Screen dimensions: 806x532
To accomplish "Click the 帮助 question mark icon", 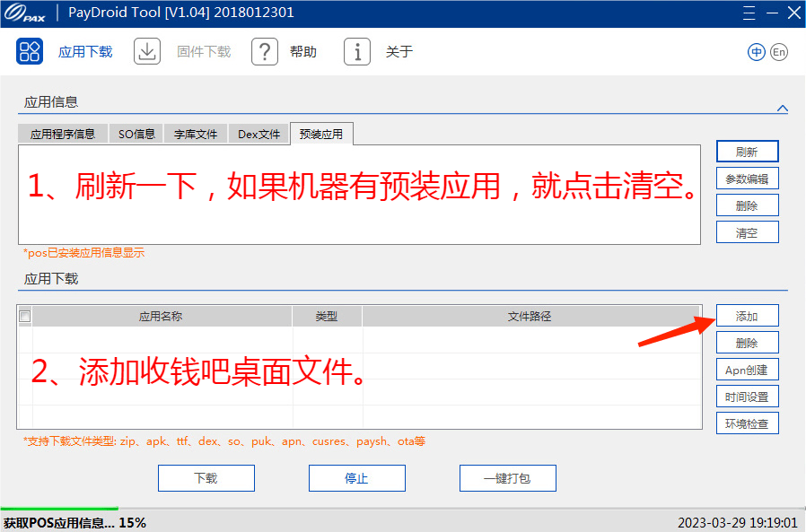I will point(265,51).
